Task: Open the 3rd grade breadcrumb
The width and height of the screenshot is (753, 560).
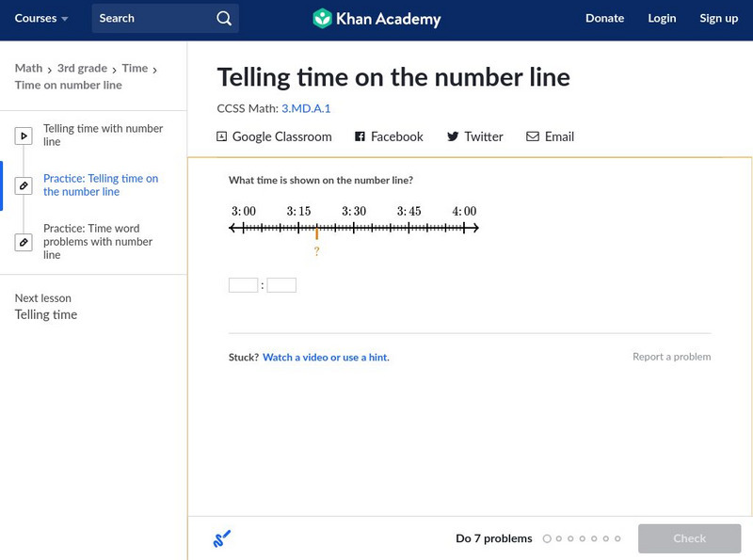Action: (x=80, y=69)
